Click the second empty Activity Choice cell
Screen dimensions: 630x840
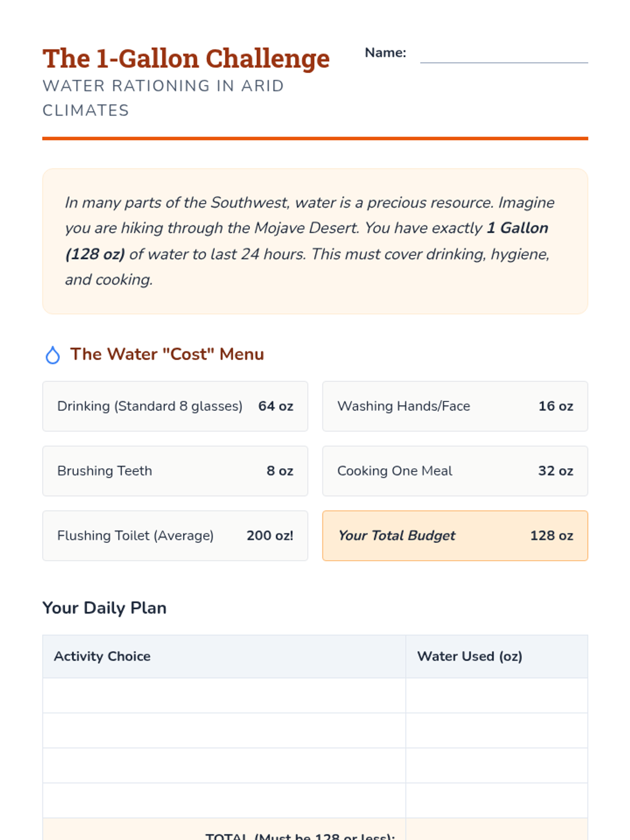pyautogui.click(x=224, y=730)
